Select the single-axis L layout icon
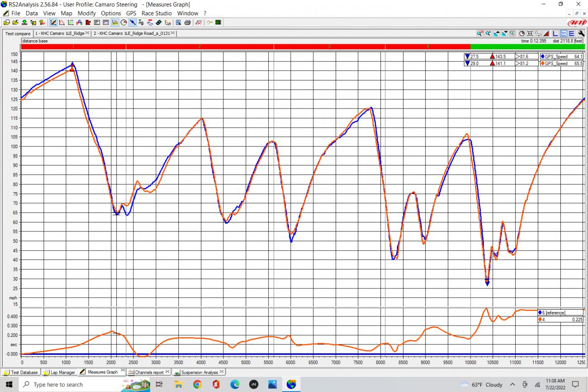588x392 pixels. point(556,33)
